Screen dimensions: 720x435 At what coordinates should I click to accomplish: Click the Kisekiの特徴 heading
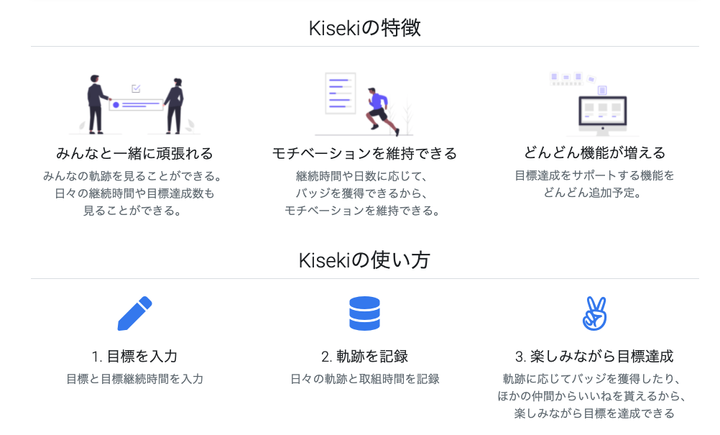pyautogui.click(x=364, y=28)
